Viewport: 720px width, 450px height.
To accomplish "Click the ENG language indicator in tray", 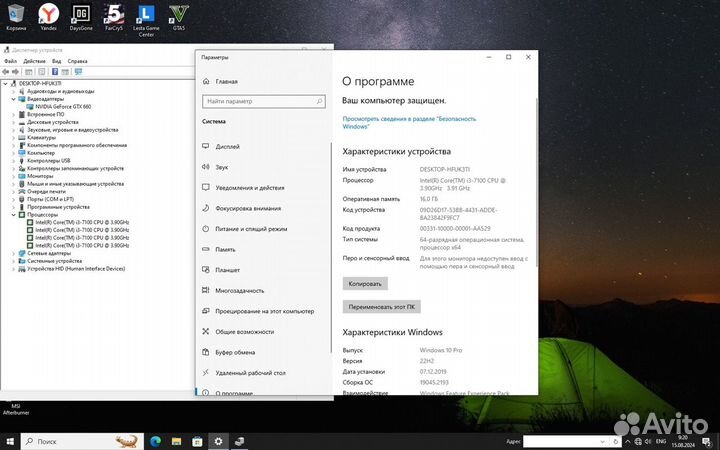I will click(661, 441).
